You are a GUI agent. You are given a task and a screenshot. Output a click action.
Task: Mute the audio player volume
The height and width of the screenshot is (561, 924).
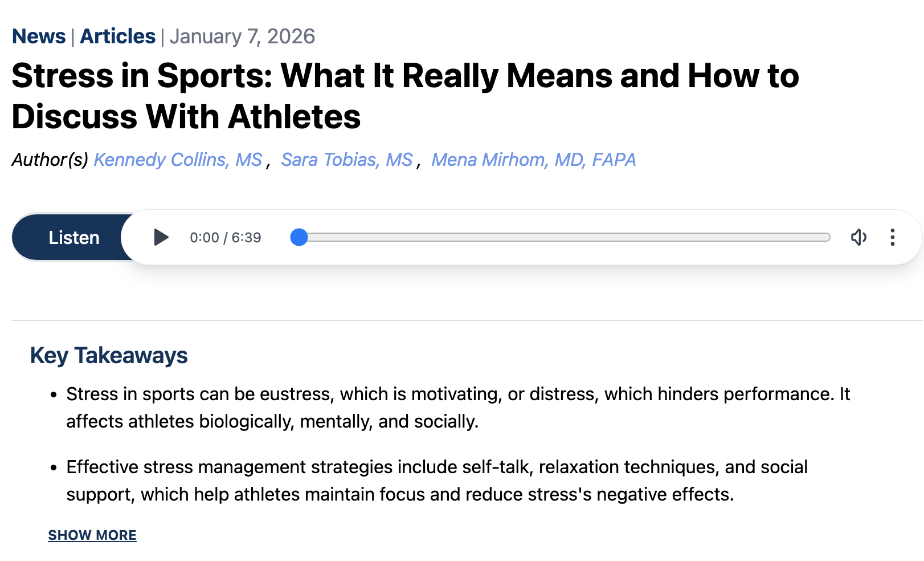tap(858, 237)
